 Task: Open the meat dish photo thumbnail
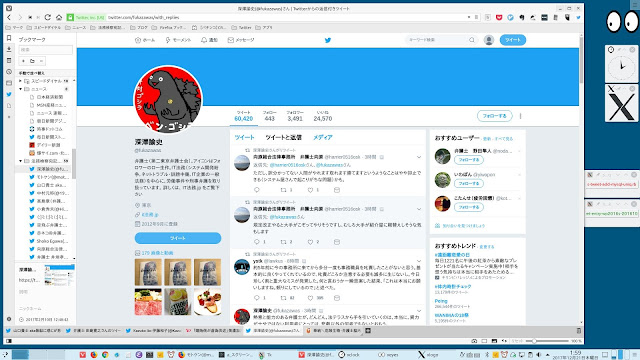coord(148,302)
